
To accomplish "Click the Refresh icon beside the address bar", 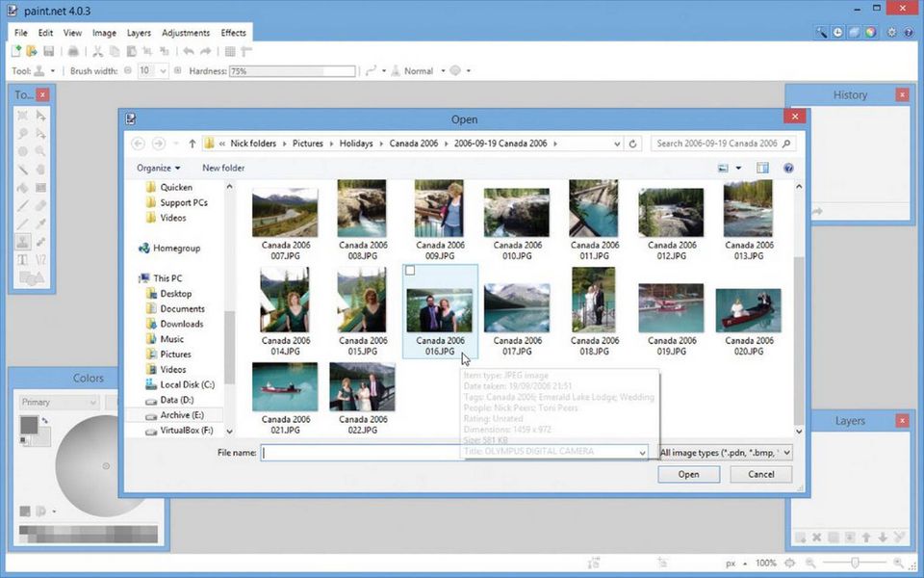I will [x=632, y=144].
